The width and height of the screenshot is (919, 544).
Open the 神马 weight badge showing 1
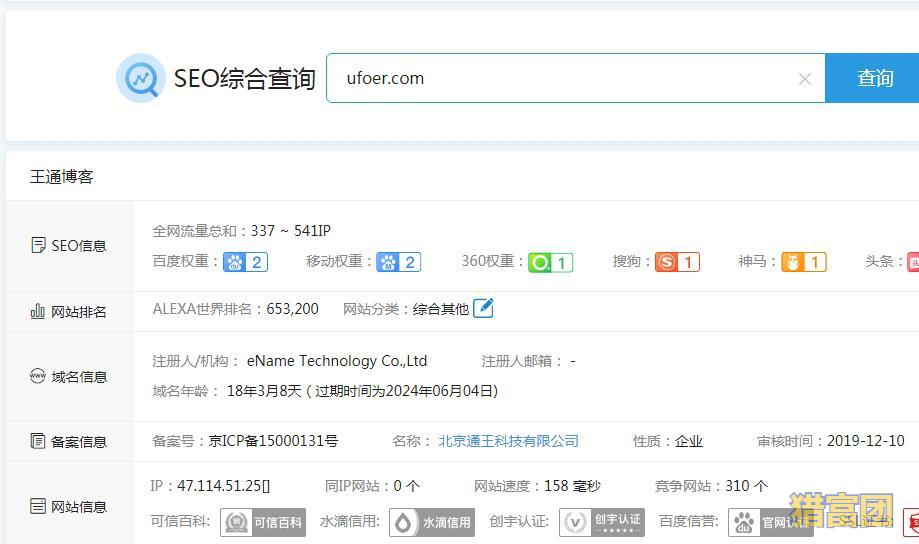tap(804, 262)
